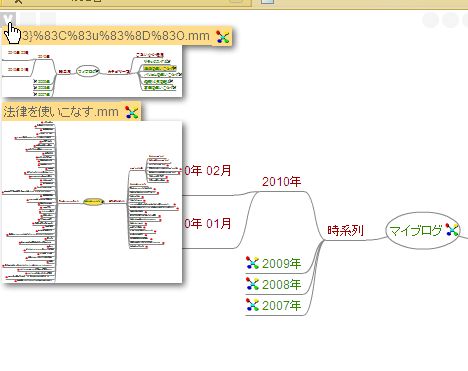Collapse the 時系列 branch node
468x371 pixels.
345,230
